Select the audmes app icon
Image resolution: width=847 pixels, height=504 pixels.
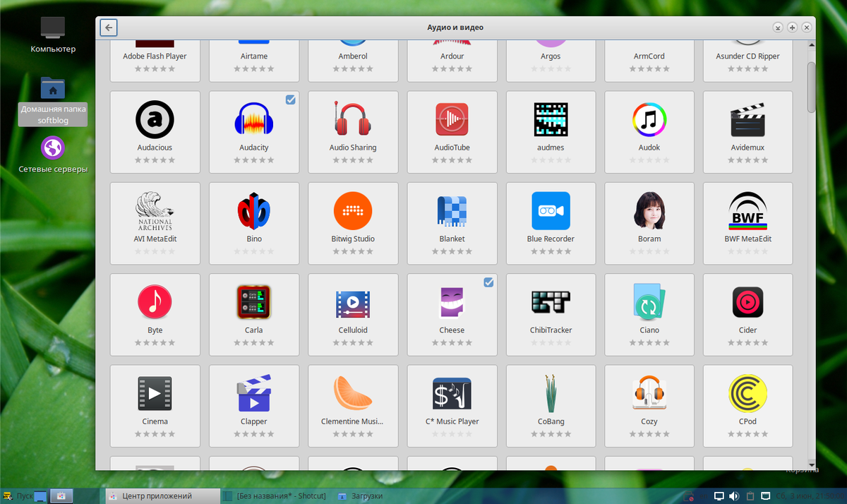click(551, 119)
